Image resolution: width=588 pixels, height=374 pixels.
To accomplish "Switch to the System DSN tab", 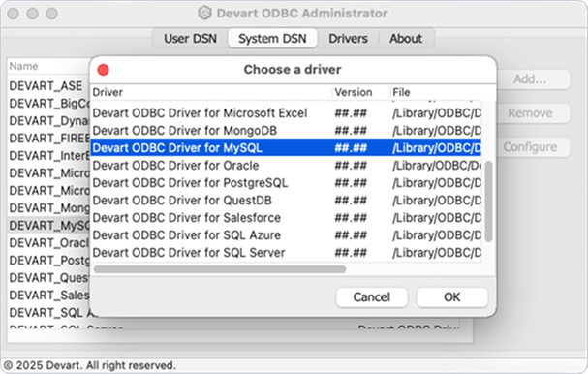I will coord(272,38).
